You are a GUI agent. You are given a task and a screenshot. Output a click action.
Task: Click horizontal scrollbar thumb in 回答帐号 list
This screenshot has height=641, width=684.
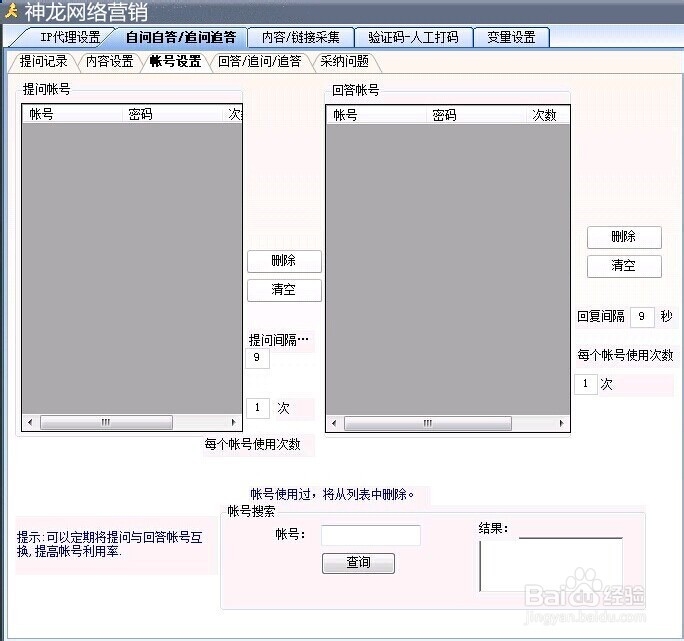428,423
